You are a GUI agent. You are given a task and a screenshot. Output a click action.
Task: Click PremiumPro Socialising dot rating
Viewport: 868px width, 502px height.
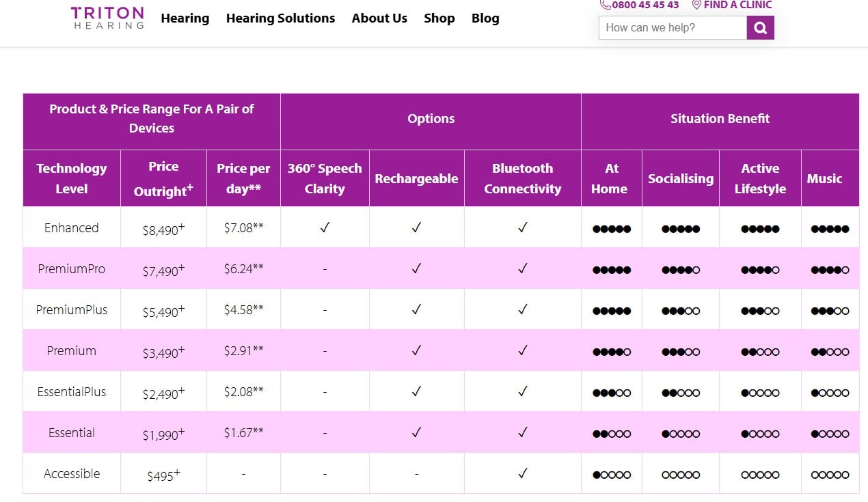click(681, 270)
